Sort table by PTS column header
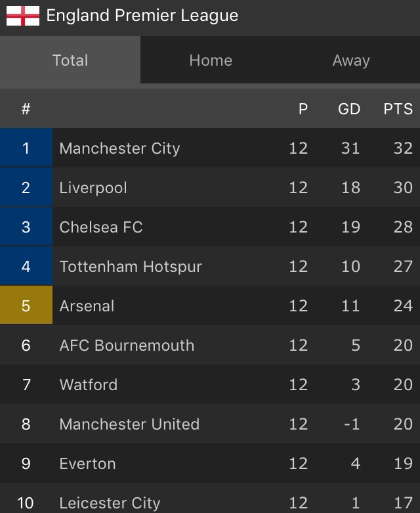 coord(398,109)
